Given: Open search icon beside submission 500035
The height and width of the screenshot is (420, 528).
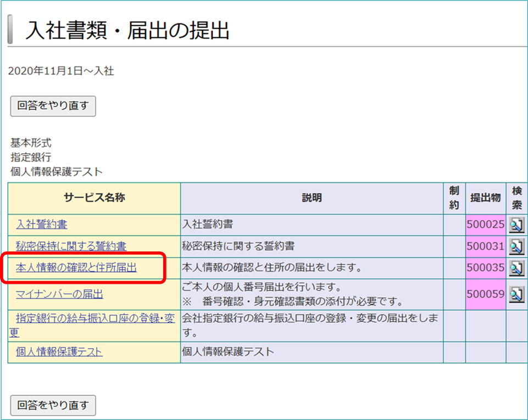Looking at the screenshot, I should point(516,268).
